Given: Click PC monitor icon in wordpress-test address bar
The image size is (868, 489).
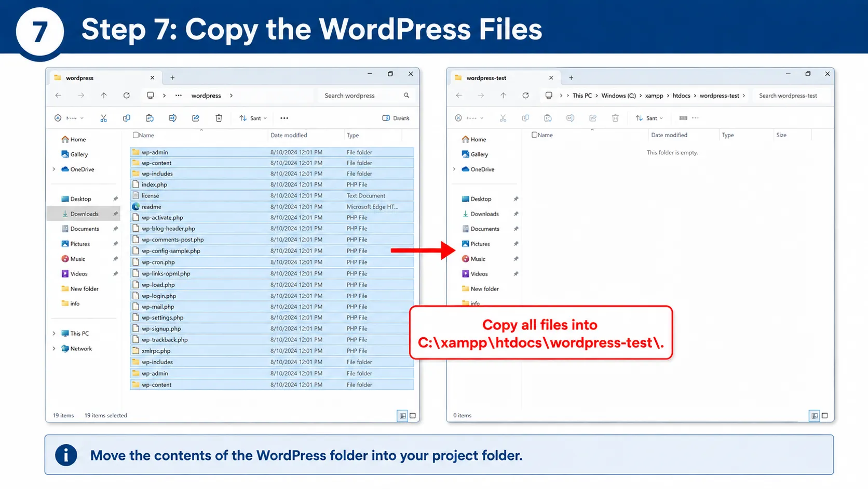Looking at the screenshot, I should tap(549, 95).
